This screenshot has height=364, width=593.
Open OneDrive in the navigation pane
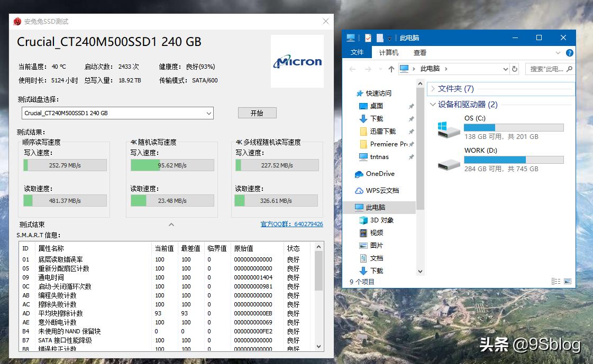point(377,174)
